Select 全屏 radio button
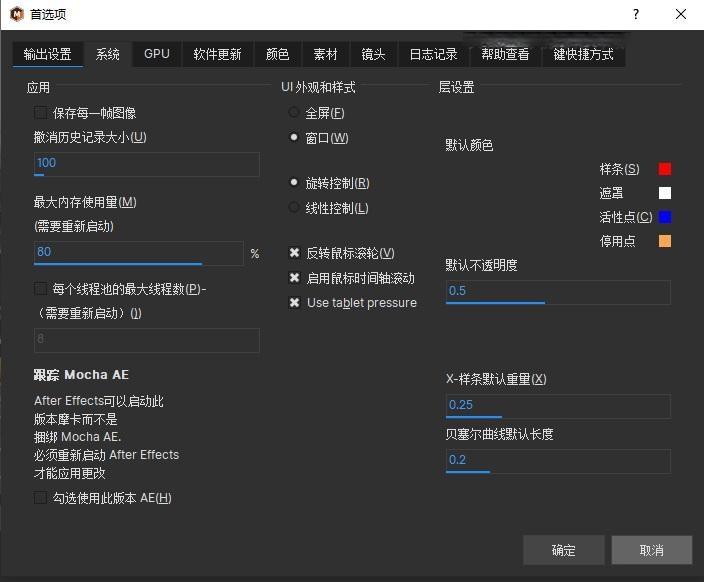Image resolution: width=704 pixels, height=582 pixels. (x=294, y=113)
